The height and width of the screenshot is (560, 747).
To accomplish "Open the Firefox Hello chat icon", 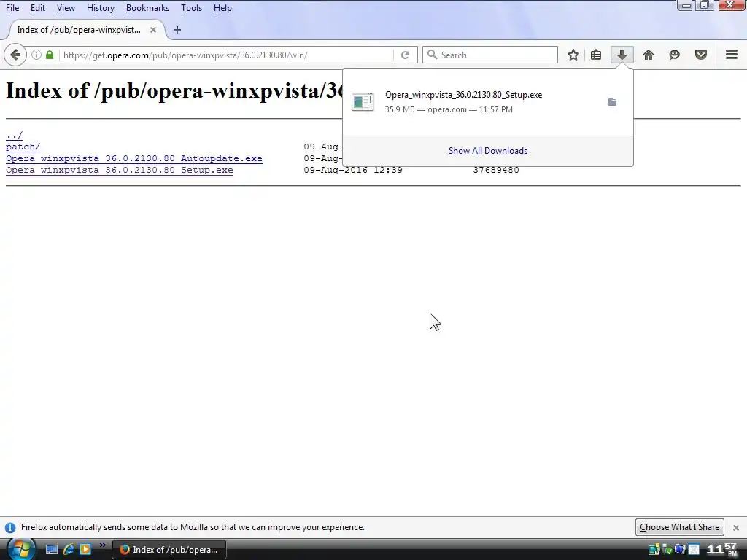I will (675, 55).
